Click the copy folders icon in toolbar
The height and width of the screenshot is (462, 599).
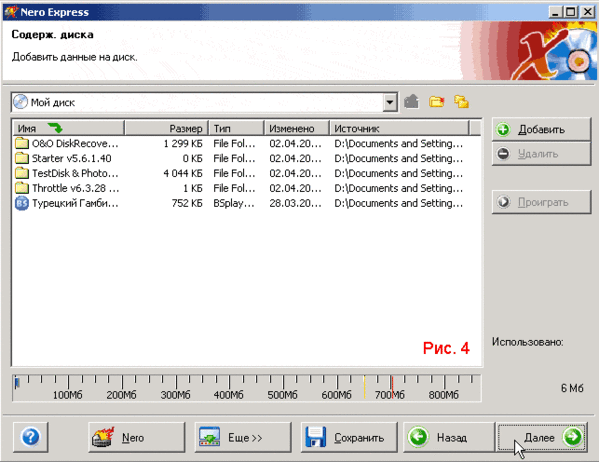461,102
